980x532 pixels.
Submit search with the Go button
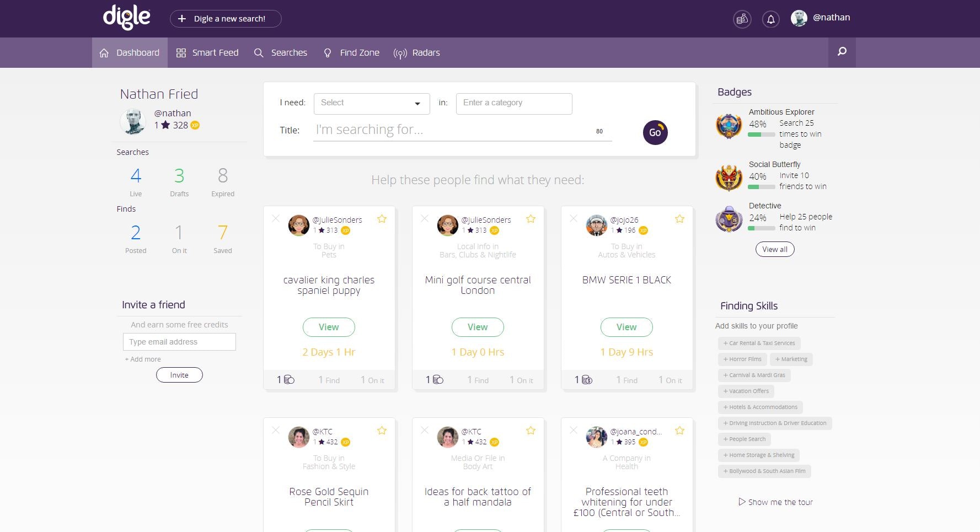tap(655, 132)
